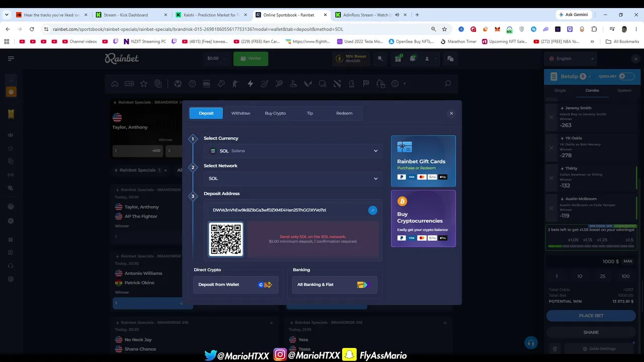Expand the Betslip header dropdown arrow

point(591,76)
